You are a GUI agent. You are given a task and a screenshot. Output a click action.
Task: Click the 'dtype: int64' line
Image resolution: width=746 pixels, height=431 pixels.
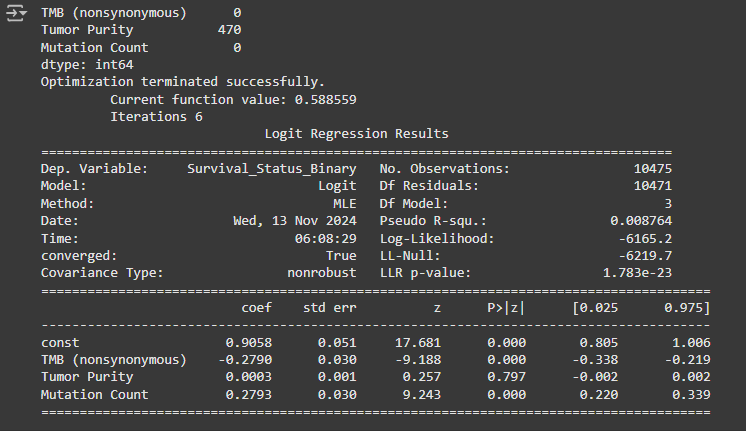86,65
